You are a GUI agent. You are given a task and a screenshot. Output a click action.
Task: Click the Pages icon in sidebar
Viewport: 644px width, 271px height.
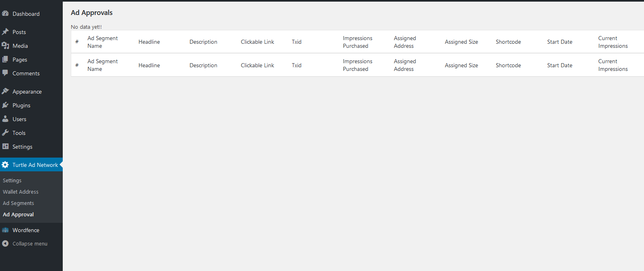(5, 59)
